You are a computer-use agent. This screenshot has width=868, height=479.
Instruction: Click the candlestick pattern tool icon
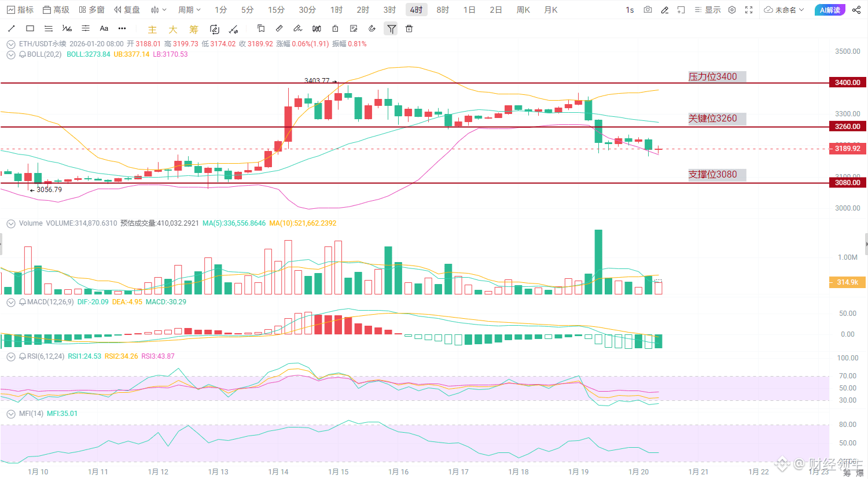coord(317,28)
